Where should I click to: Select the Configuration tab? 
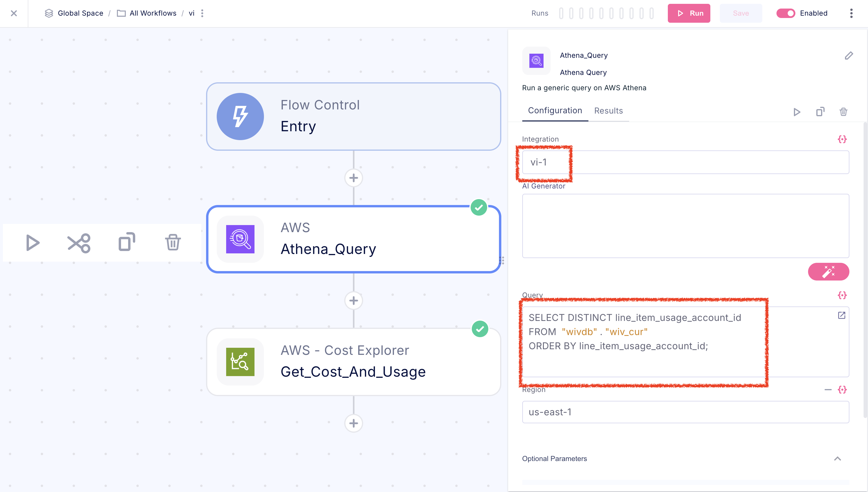pyautogui.click(x=554, y=111)
